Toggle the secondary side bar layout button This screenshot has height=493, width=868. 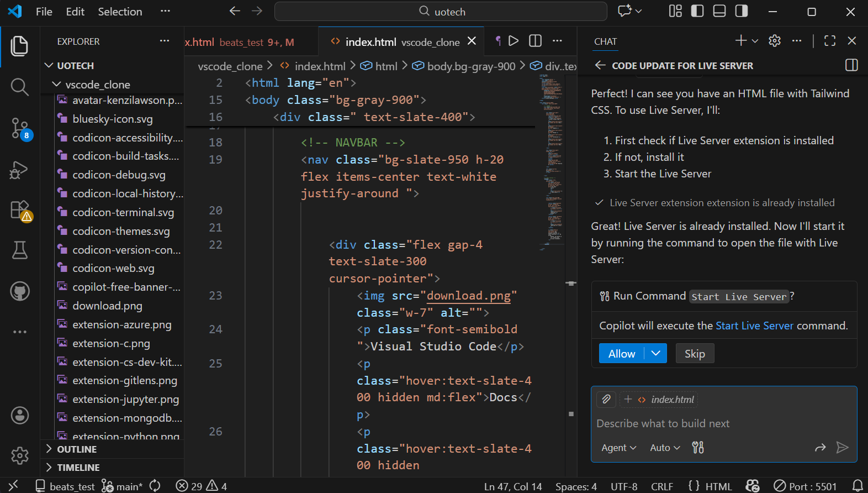pyautogui.click(x=742, y=12)
